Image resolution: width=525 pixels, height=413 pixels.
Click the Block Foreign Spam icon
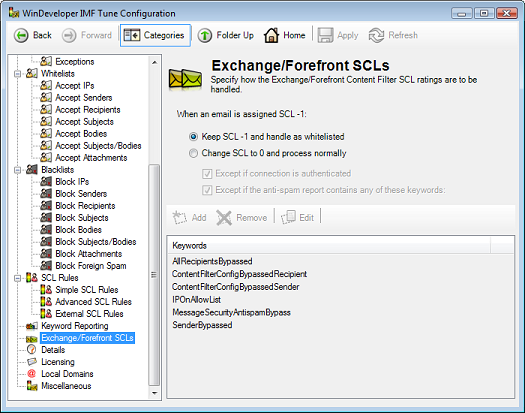46,266
